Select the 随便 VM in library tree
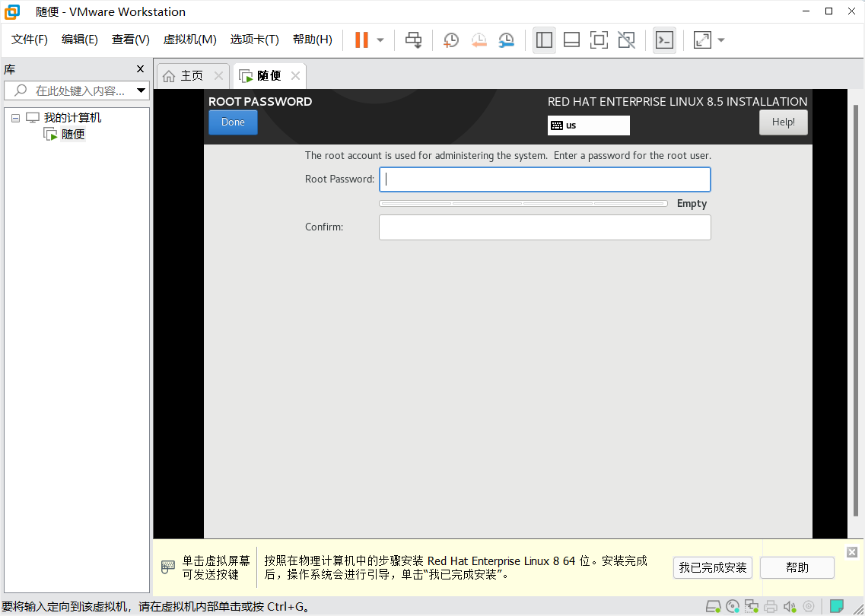This screenshot has height=616, width=865. [73, 134]
